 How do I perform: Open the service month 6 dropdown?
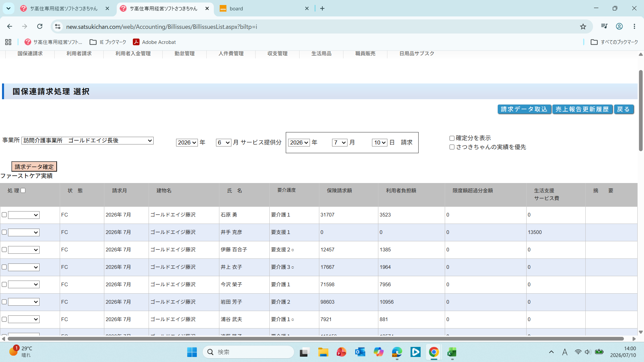[224, 142]
